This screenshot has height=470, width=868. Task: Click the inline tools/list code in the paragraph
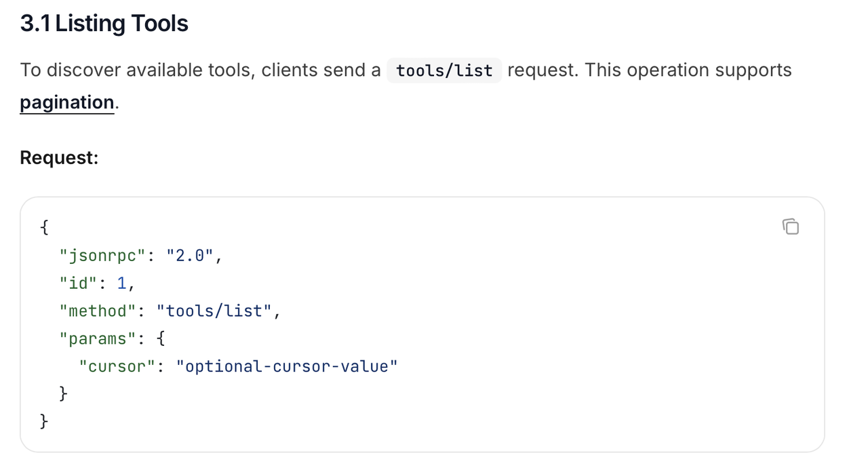[444, 71]
